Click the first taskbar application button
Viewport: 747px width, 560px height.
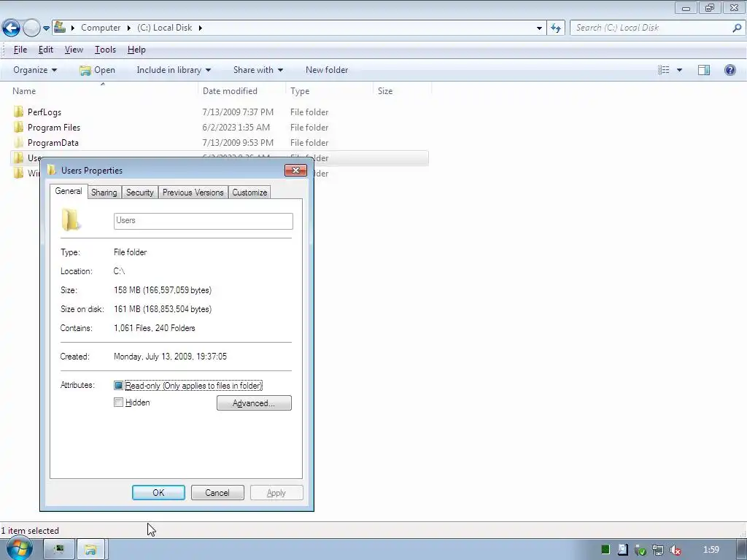tap(59, 550)
